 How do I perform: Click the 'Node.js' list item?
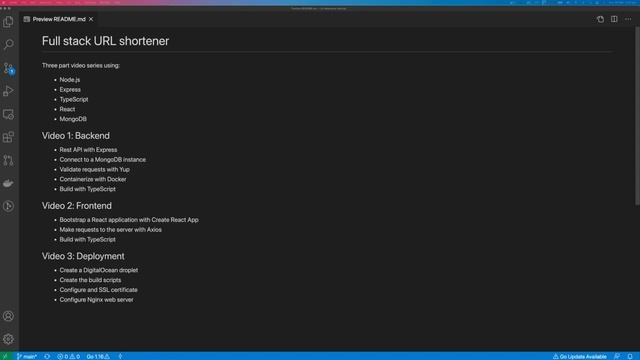(x=70, y=80)
